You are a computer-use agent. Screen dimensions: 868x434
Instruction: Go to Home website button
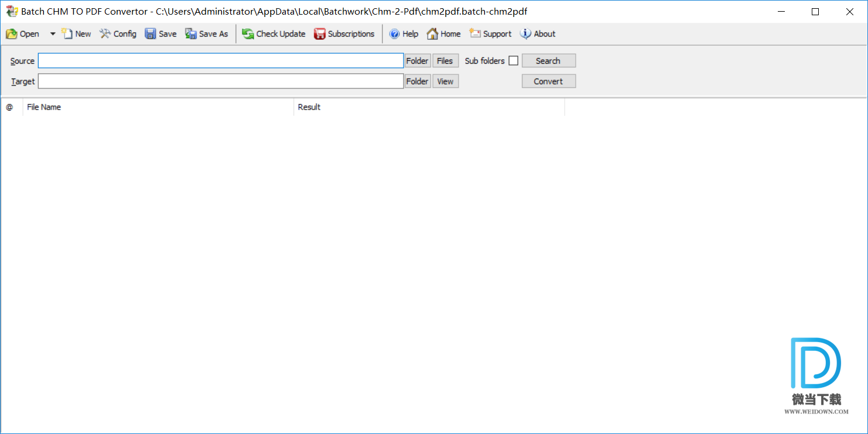point(443,34)
